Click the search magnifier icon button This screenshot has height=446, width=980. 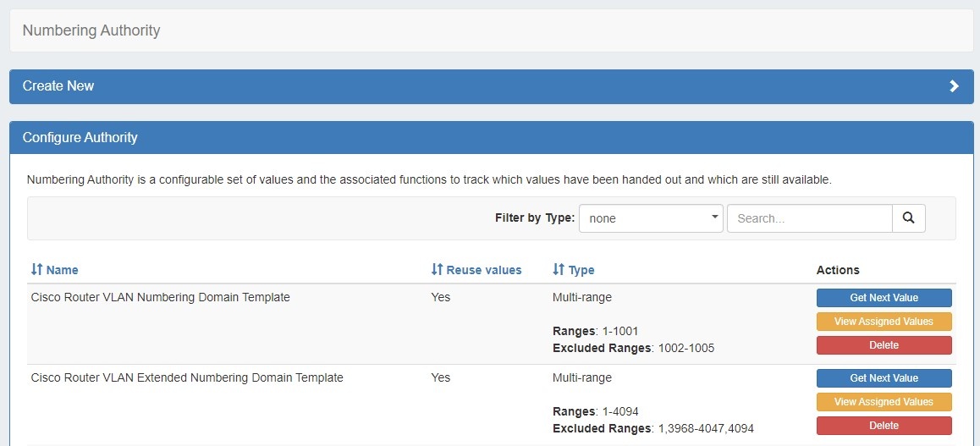click(x=908, y=218)
